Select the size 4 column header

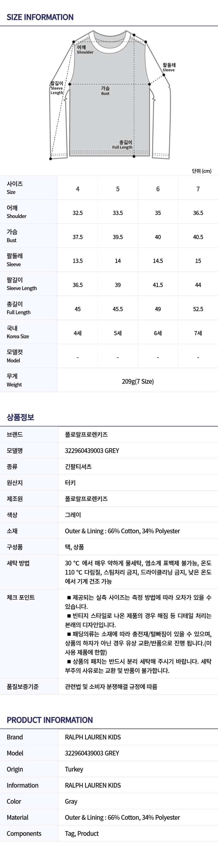[78, 189]
